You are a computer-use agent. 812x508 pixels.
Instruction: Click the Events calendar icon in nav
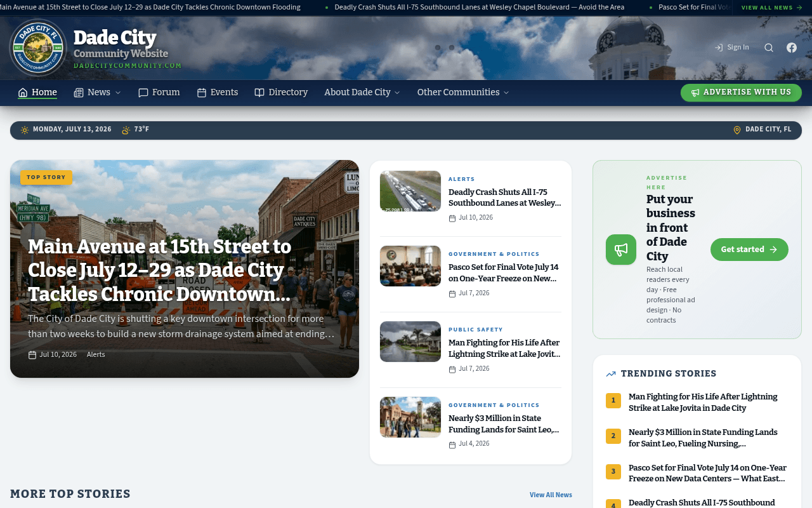(202, 93)
